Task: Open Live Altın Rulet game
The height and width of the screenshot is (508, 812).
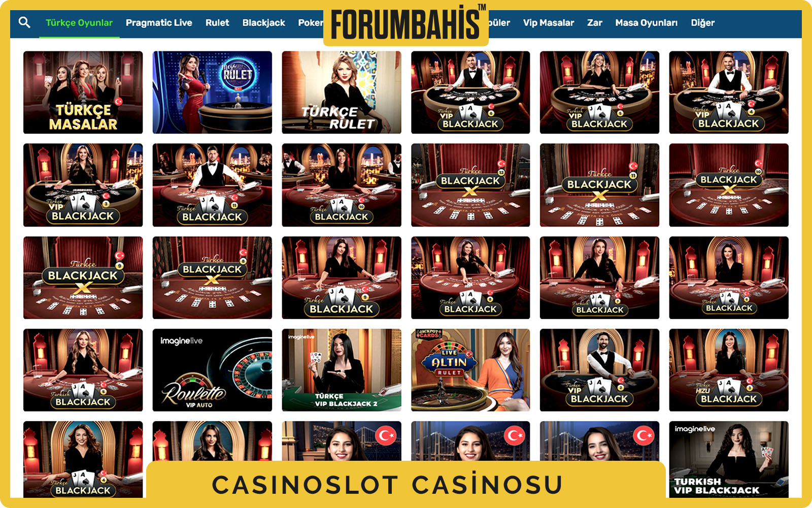Action: point(470,370)
